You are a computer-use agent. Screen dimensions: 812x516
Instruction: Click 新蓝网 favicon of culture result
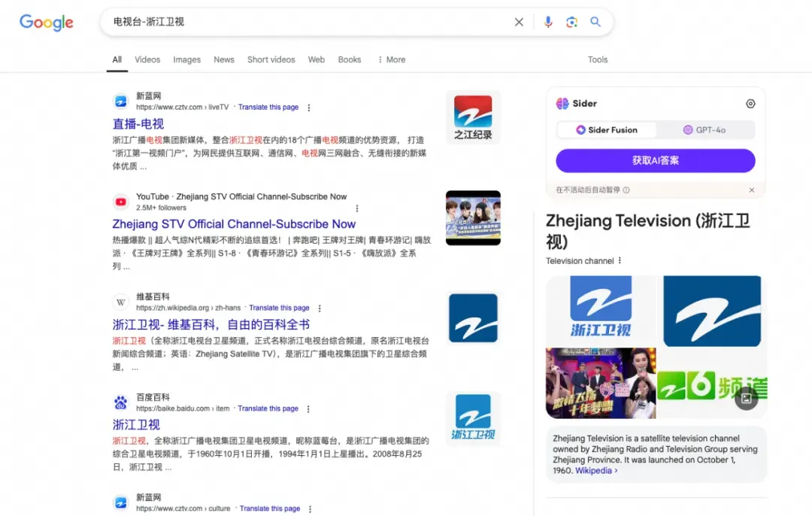pos(120,502)
